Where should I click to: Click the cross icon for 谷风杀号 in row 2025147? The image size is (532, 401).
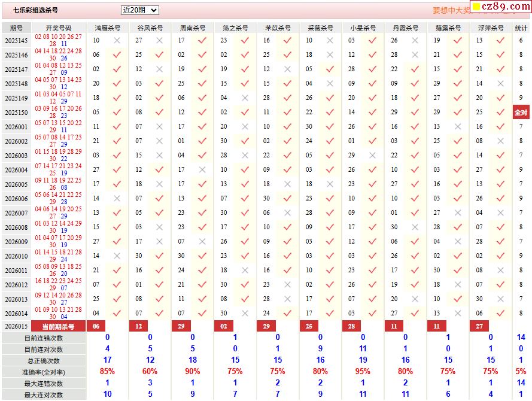159,69
